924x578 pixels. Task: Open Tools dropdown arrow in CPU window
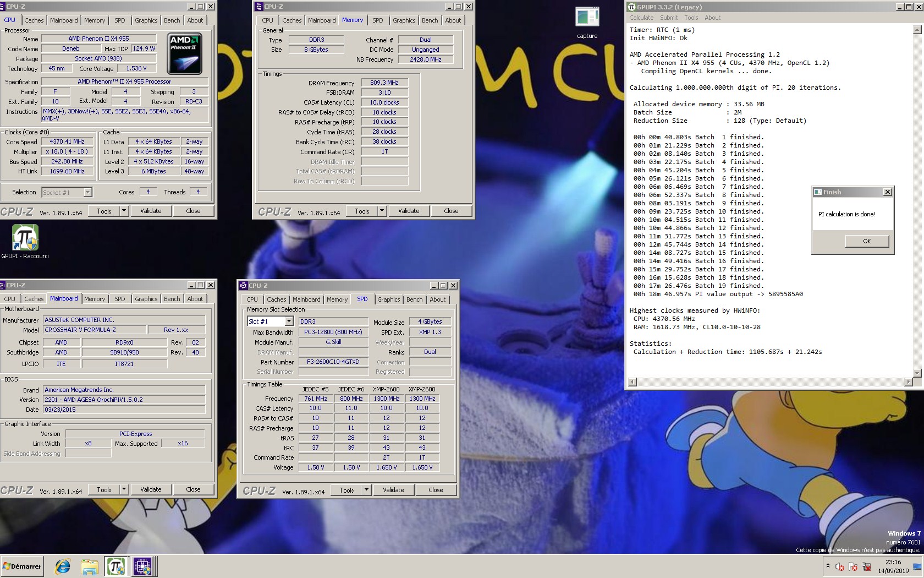(x=124, y=211)
